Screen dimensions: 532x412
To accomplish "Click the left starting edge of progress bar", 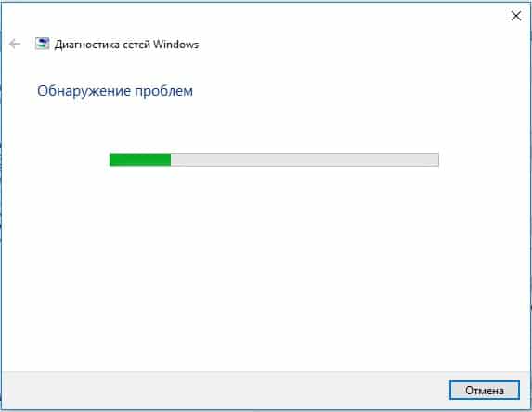I will pyautogui.click(x=110, y=160).
